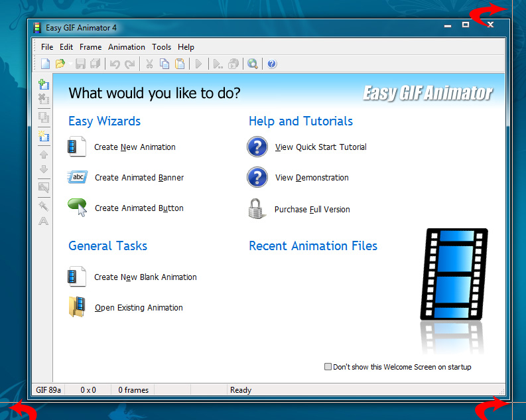Viewport: 526px width, 420px height.
Task: Click the "Ready" status bar text
Action: coord(241,389)
